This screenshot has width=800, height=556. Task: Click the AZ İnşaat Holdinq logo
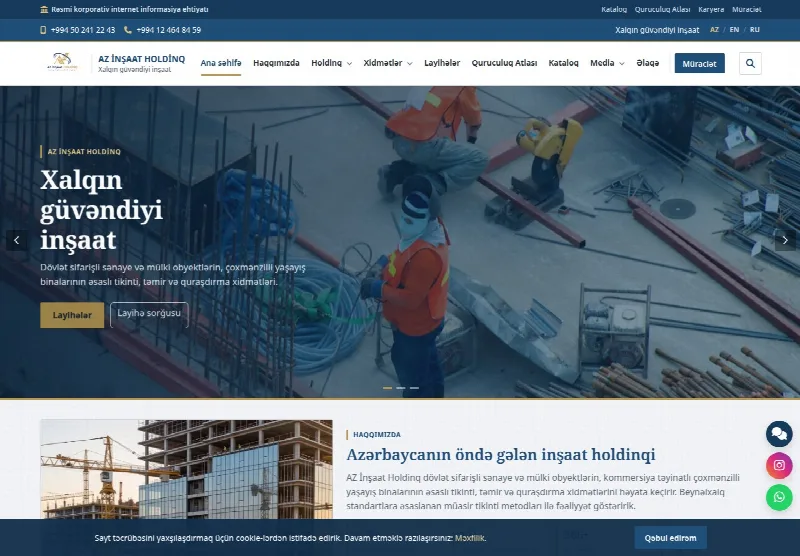pos(63,63)
